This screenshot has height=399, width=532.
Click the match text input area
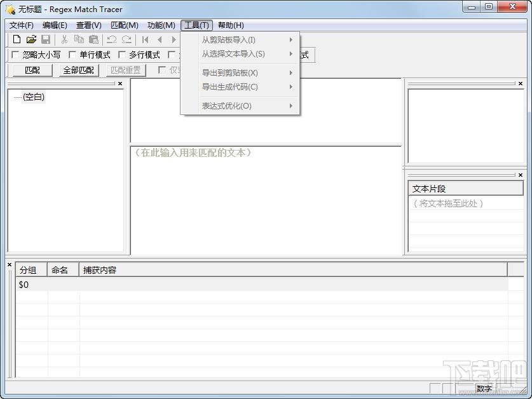pyautogui.click(x=266, y=200)
